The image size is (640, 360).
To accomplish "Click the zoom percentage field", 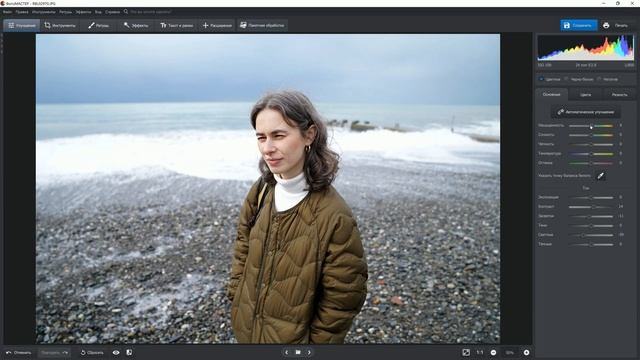I will 510,352.
